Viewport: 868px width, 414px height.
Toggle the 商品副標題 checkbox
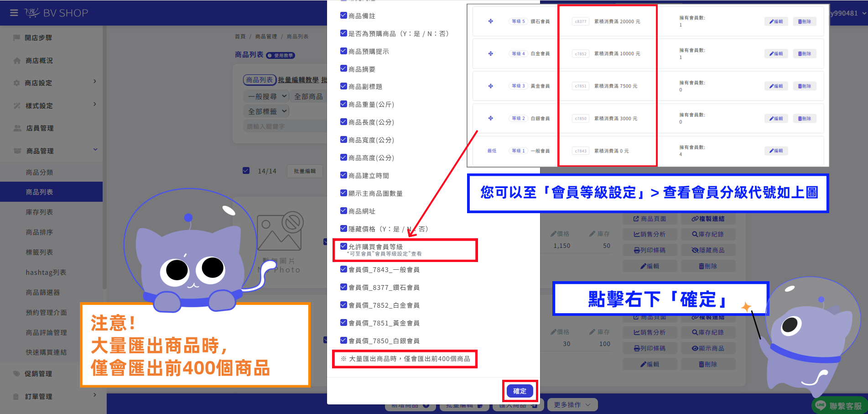click(343, 86)
